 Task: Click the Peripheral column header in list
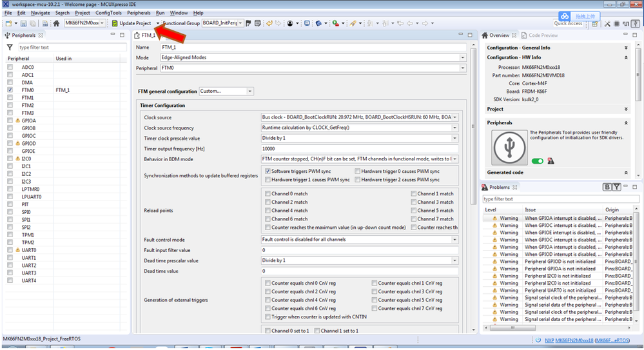[19, 59]
